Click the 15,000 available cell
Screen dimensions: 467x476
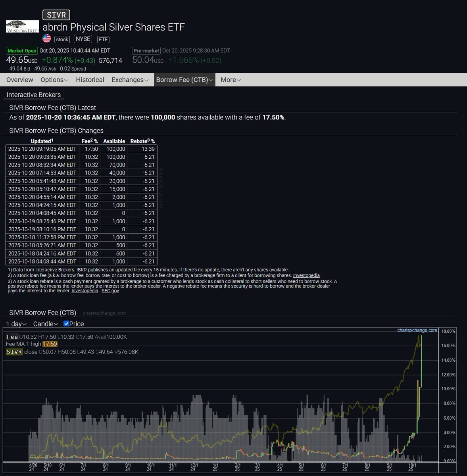[x=115, y=189]
